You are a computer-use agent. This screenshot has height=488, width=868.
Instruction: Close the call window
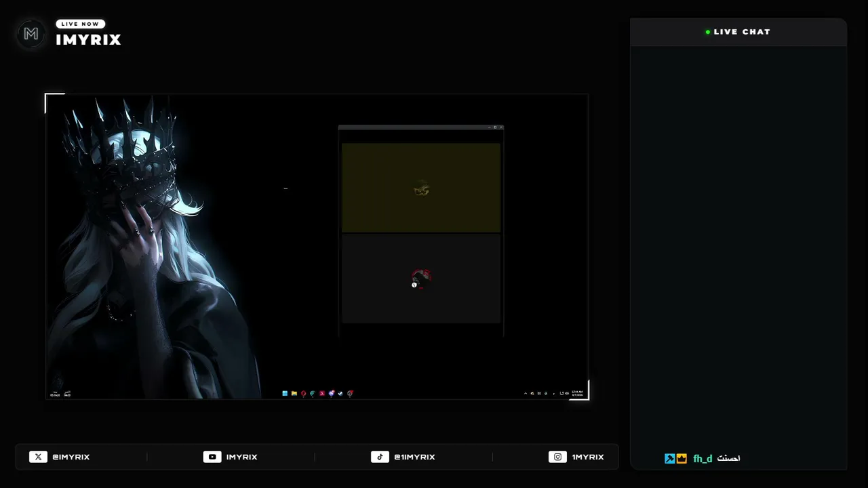(x=501, y=127)
